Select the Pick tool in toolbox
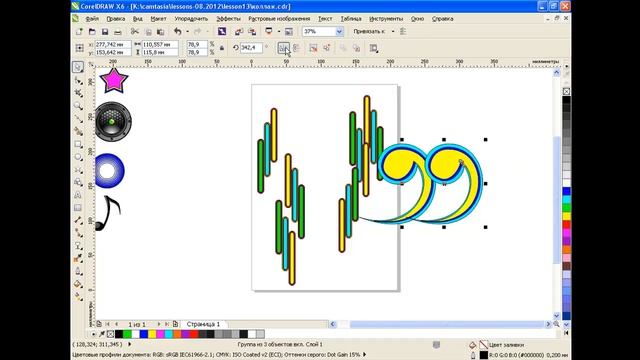The height and width of the screenshot is (360, 640). pyautogui.click(x=78, y=67)
